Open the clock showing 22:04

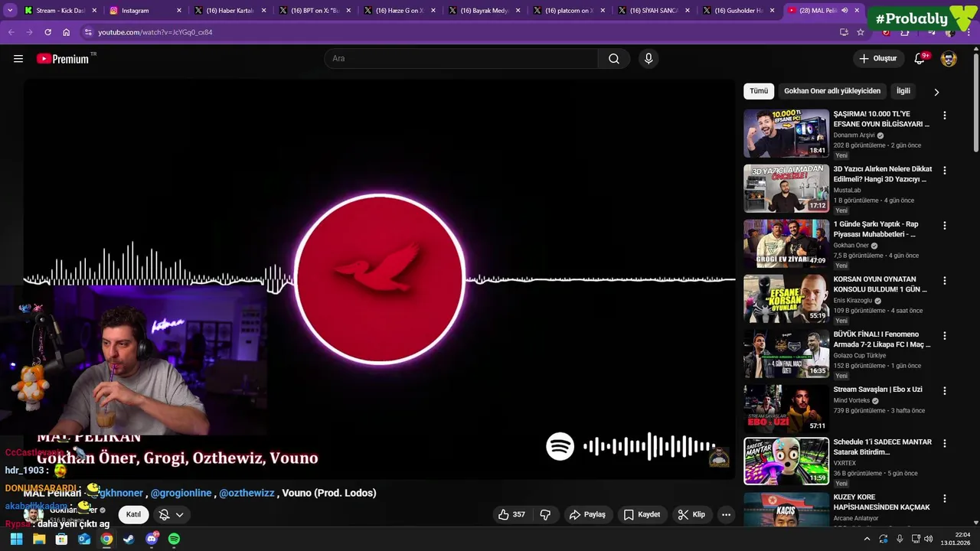tap(955, 539)
